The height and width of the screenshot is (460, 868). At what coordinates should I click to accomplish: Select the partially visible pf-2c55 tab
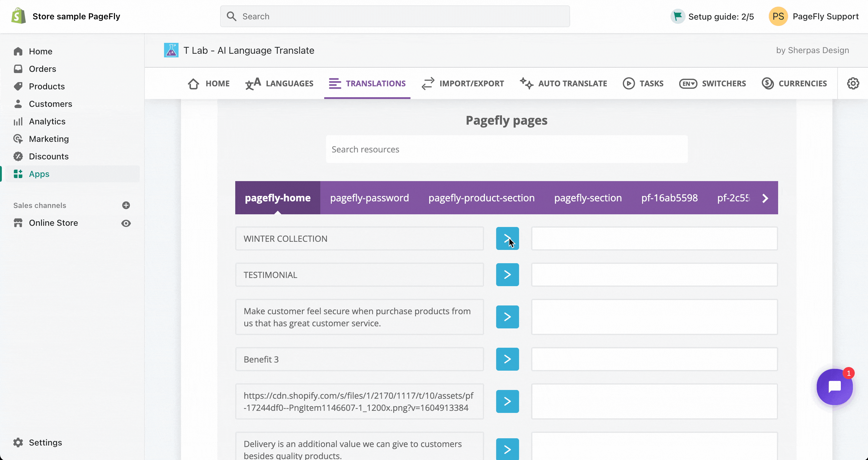click(733, 198)
